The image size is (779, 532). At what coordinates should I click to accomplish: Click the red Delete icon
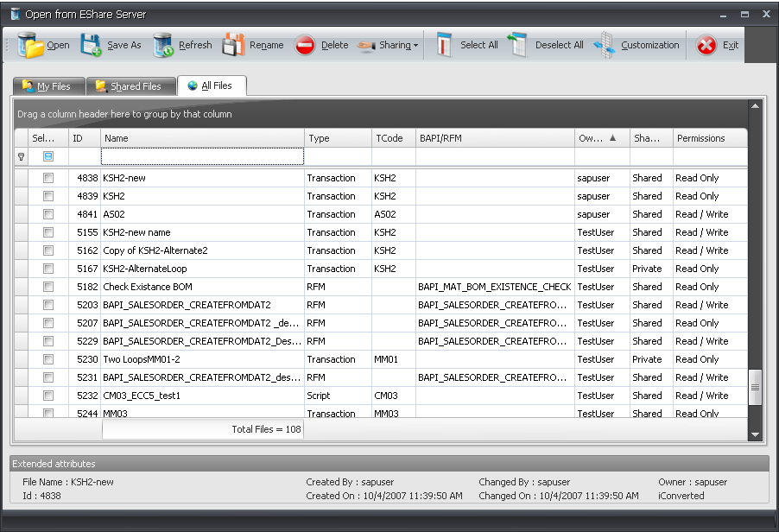(x=305, y=45)
